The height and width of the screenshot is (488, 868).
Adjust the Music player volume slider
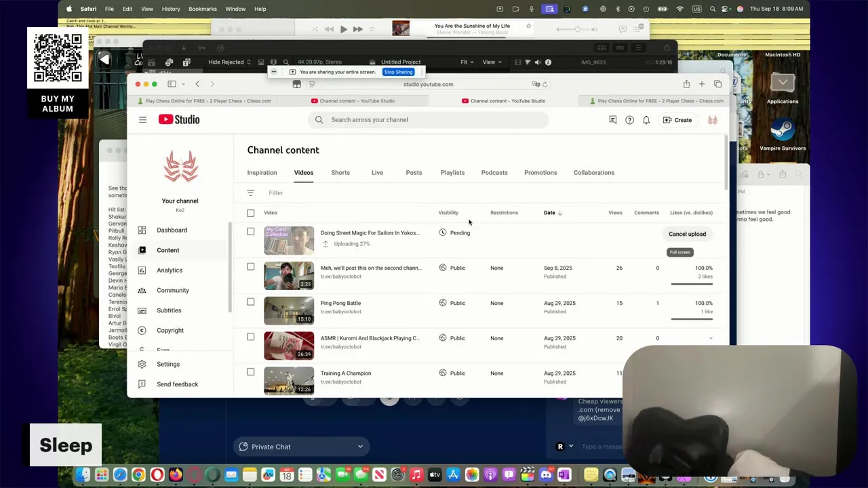(577, 29)
